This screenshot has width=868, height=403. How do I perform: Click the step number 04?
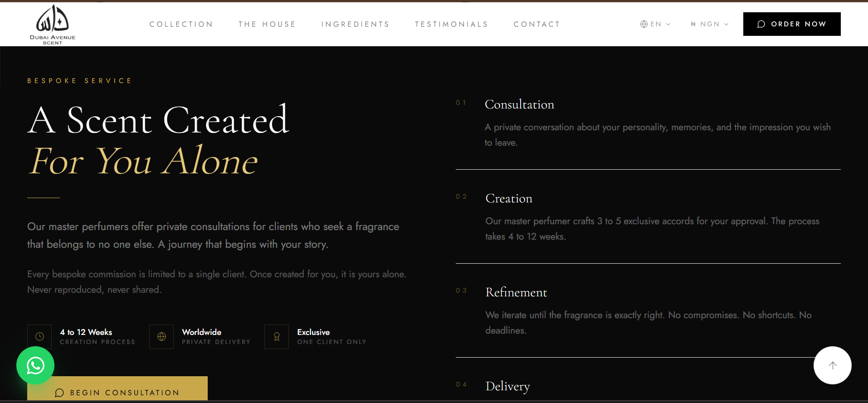coord(461,384)
